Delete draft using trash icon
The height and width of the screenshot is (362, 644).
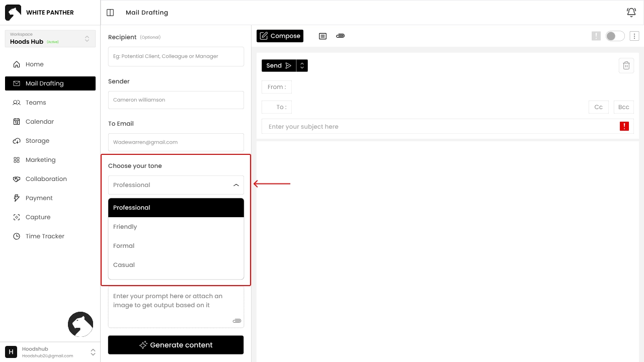pos(626,66)
